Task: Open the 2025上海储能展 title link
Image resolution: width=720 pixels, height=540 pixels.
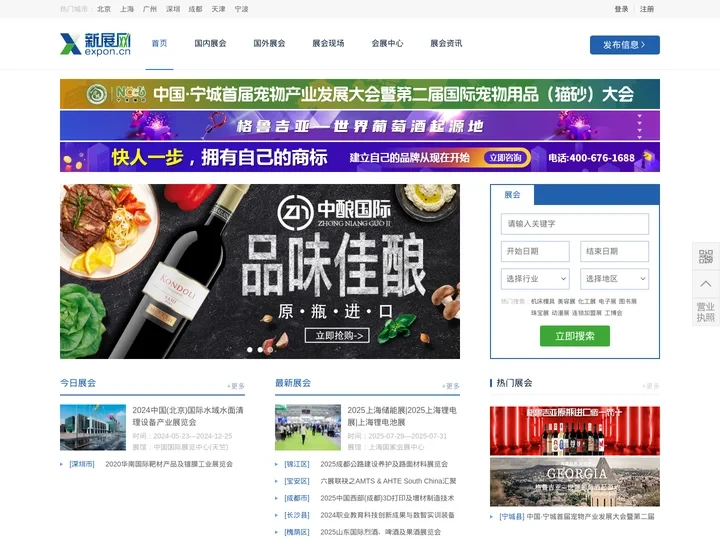Action: 402,416
